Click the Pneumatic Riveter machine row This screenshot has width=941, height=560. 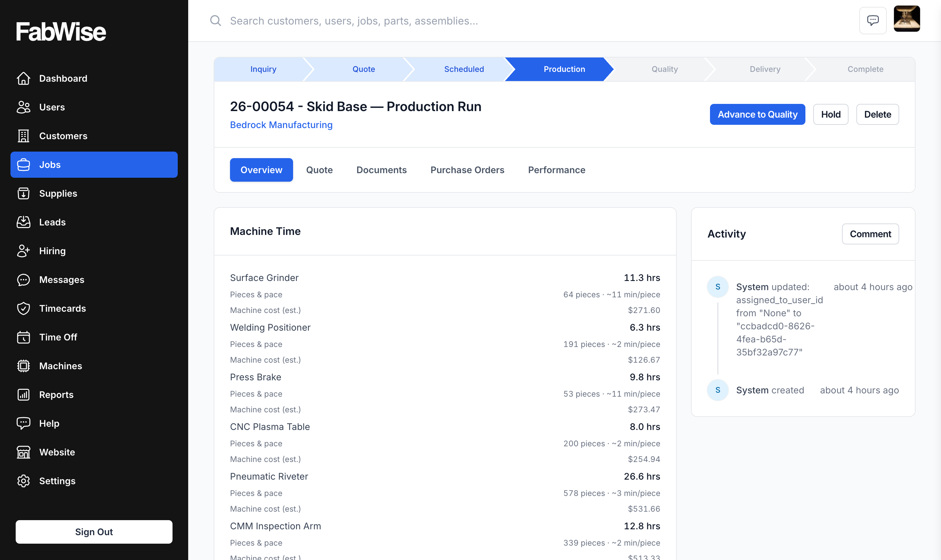pyautogui.click(x=445, y=476)
